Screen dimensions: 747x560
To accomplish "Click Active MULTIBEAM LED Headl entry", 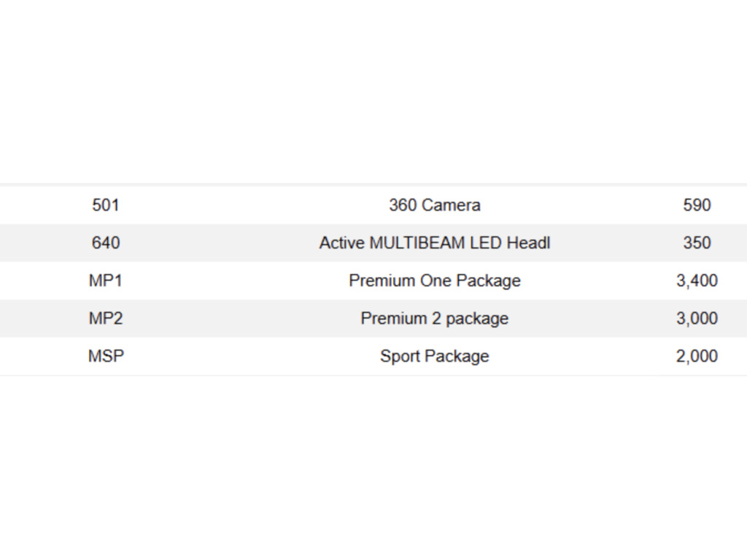I will pos(435,243).
